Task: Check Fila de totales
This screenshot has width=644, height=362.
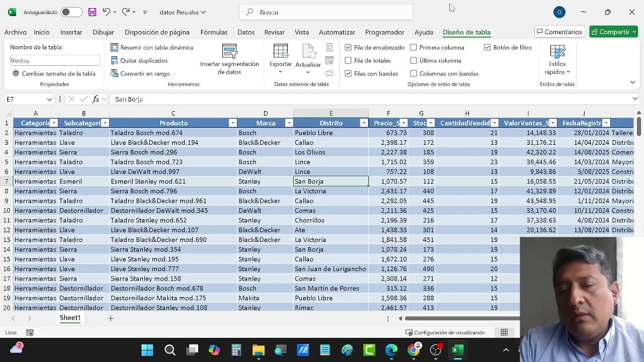Action: click(348, 60)
